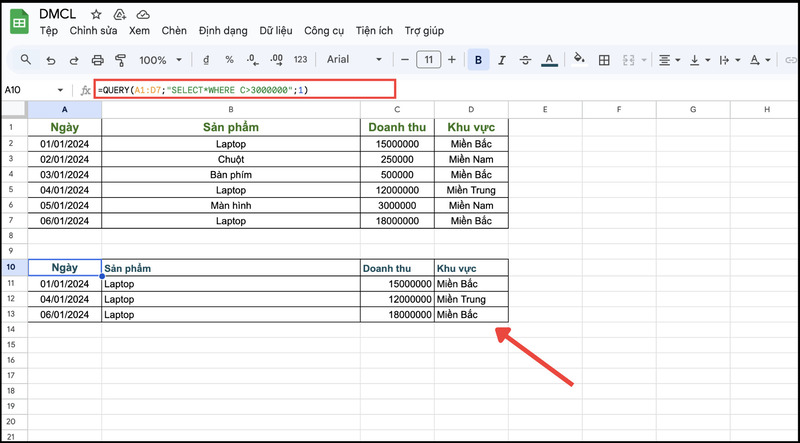Open the Google Sheets home icon
Viewport: 800px width, 443px height.
point(19,22)
